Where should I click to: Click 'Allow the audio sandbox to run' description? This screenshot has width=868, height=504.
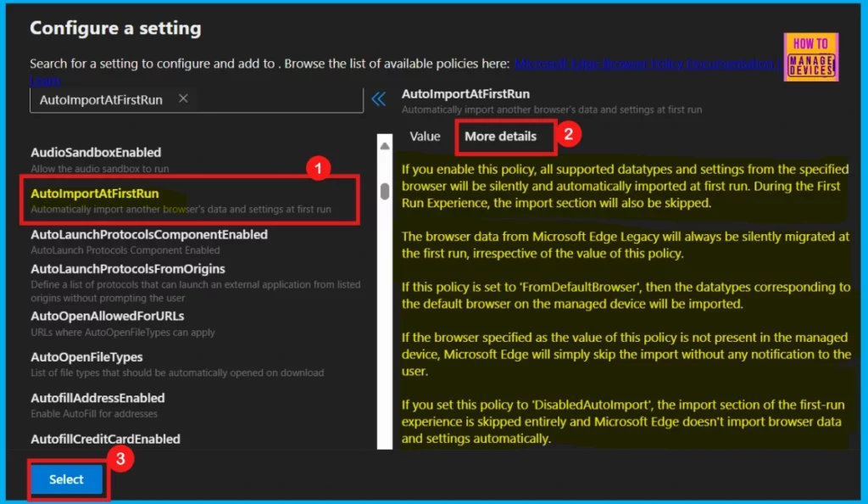(100, 168)
